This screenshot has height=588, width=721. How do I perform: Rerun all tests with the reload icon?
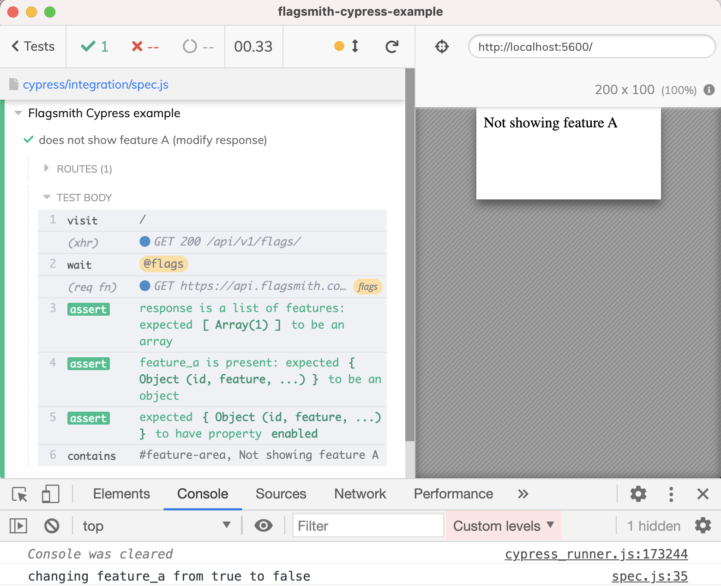[392, 46]
